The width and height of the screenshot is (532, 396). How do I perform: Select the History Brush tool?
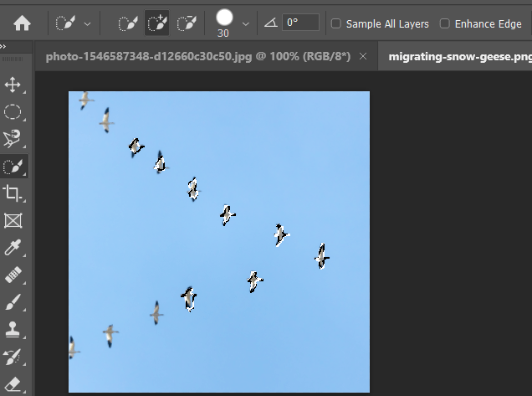[13, 357]
